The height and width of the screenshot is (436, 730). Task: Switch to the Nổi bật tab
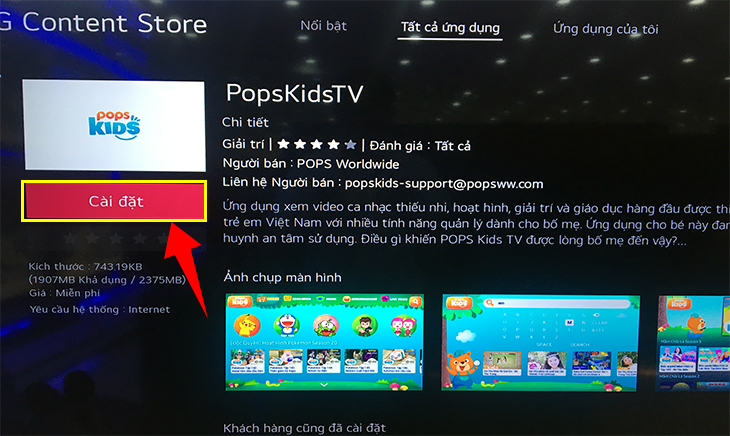tap(324, 26)
